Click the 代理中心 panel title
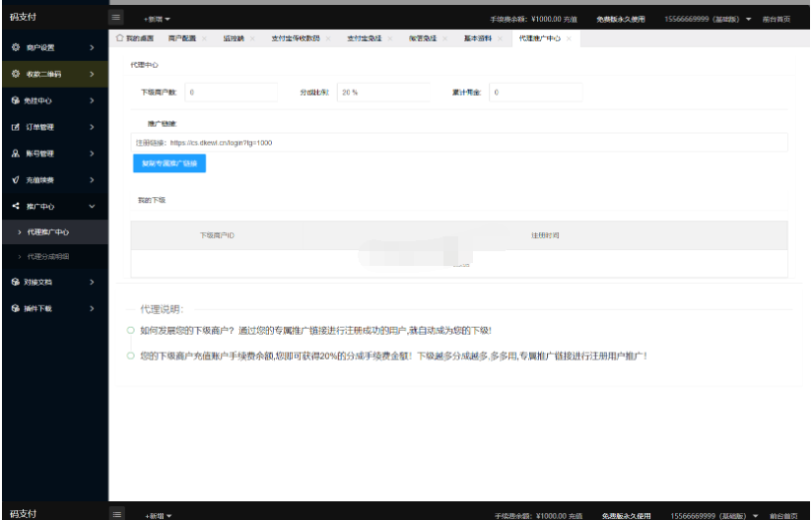The width and height of the screenshot is (812, 520). click(x=144, y=65)
